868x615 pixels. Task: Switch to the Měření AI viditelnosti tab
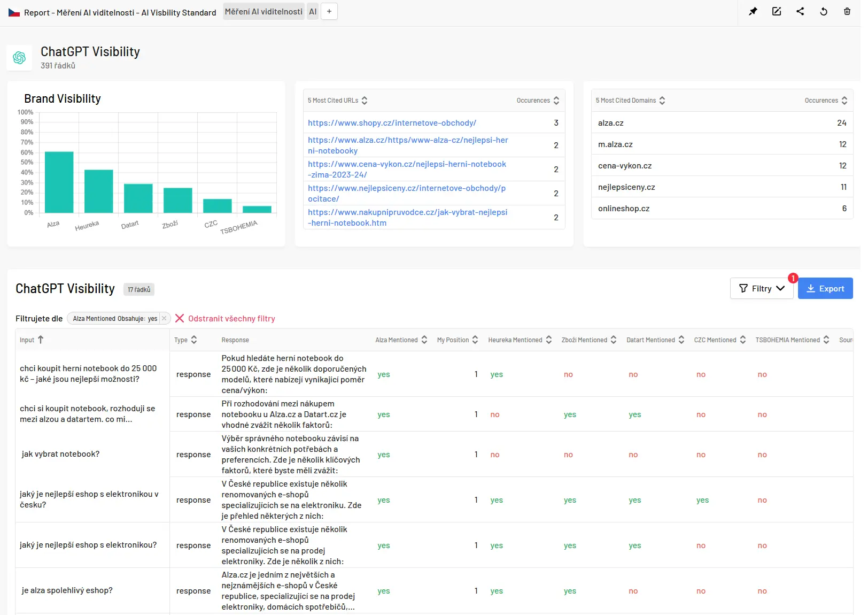point(263,11)
